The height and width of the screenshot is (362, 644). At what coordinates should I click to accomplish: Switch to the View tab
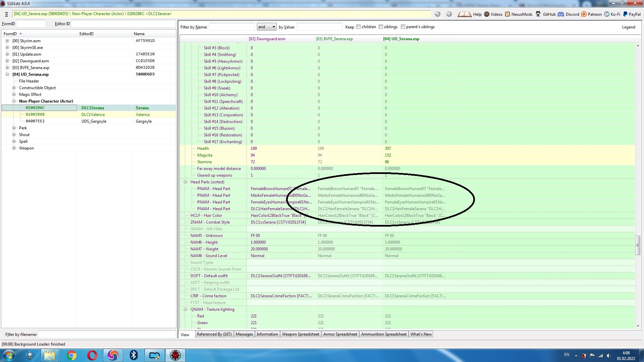coord(185,335)
